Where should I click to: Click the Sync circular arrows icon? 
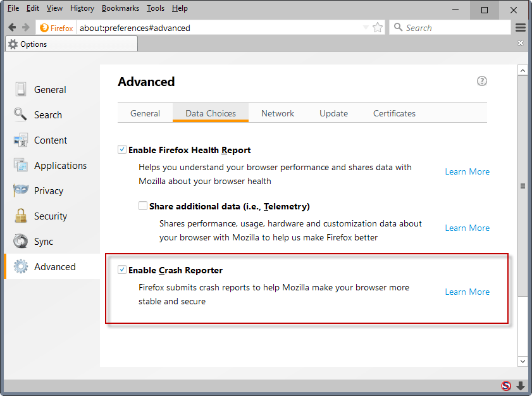tap(21, 241)
